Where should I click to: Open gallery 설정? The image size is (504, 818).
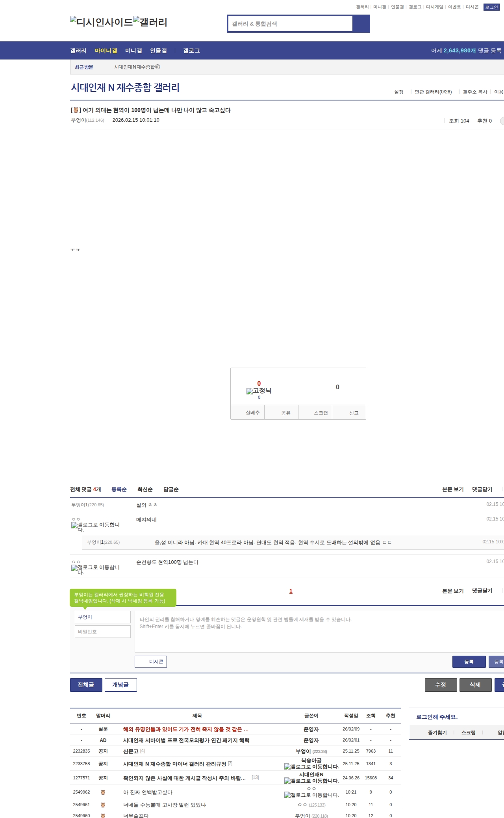coord(398,92)
